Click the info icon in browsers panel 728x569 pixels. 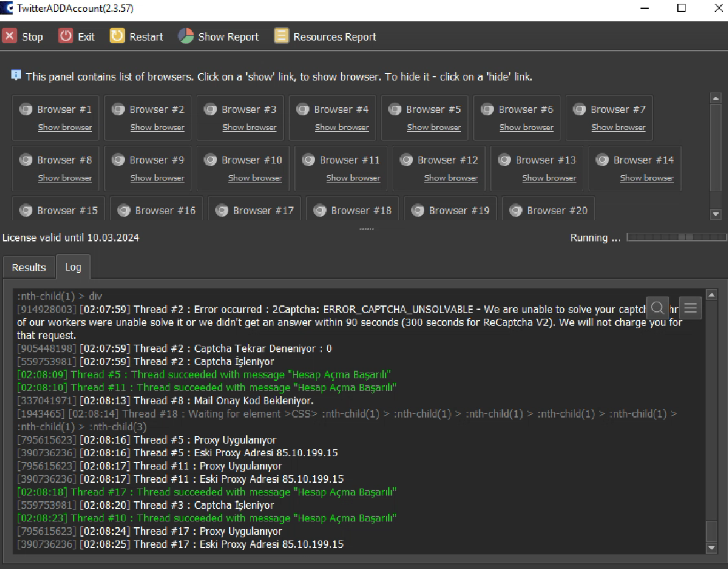pos(16,75)
